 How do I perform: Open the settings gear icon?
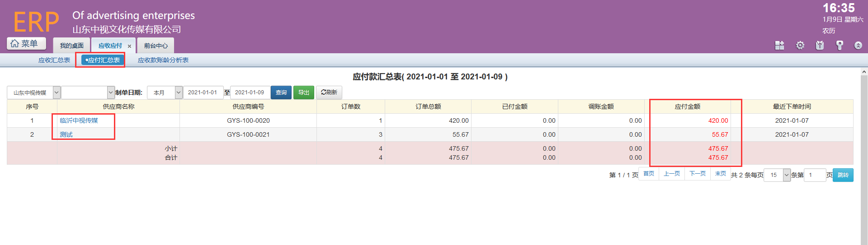(800, 45)
